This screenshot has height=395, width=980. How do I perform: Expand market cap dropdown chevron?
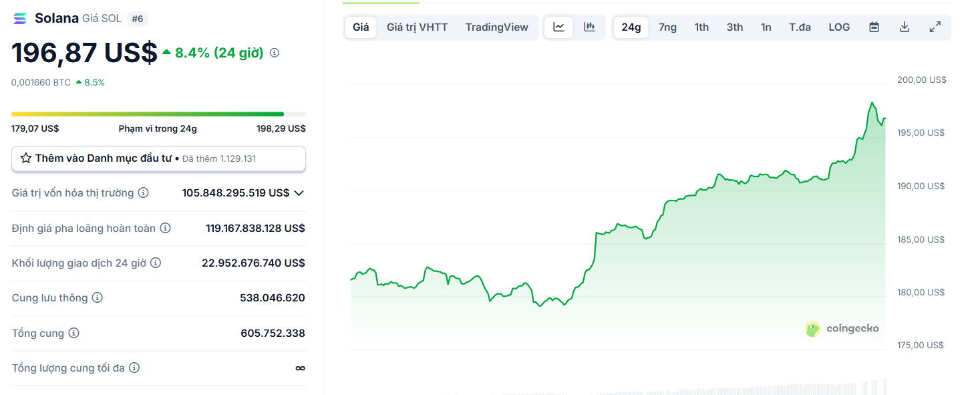point(299,193)
